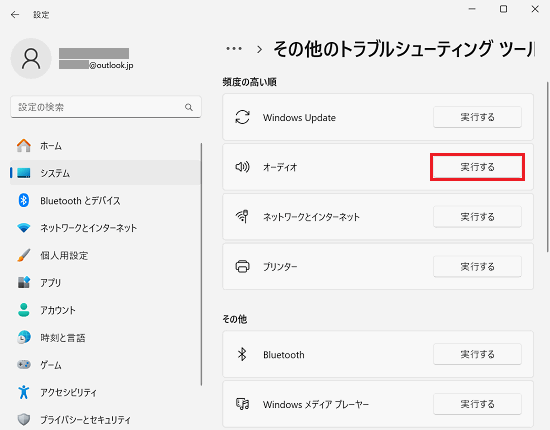
Task: Click the Windows Update sync icon
Action: pyautogui.click(x=242, y=117)
